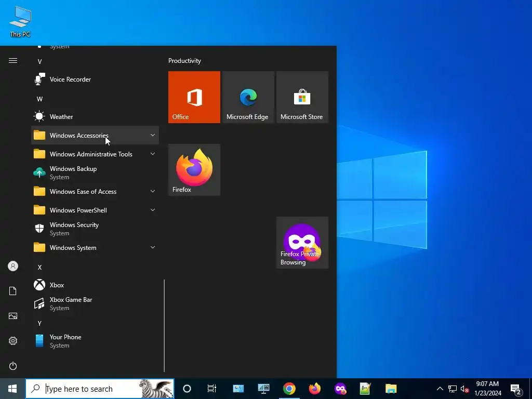Expand the Windows System folder chevron
Screen dimensions: 532x399
click(x=153, y=247)
